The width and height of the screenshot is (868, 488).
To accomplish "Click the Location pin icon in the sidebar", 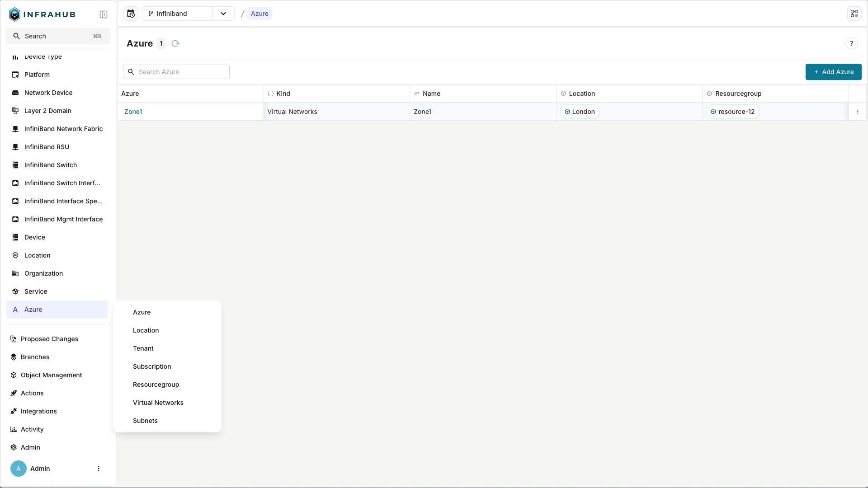I will tap(15, 255).
